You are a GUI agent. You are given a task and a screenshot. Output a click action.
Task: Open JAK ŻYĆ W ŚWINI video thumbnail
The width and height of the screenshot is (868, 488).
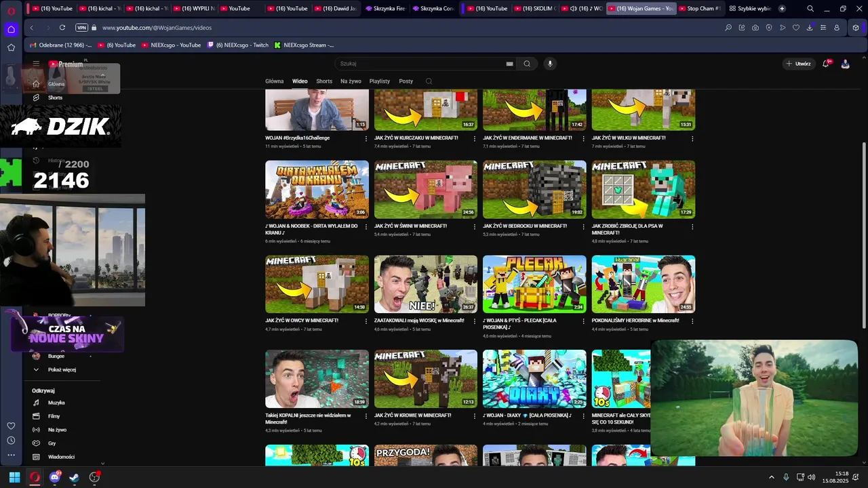point(426,189)
